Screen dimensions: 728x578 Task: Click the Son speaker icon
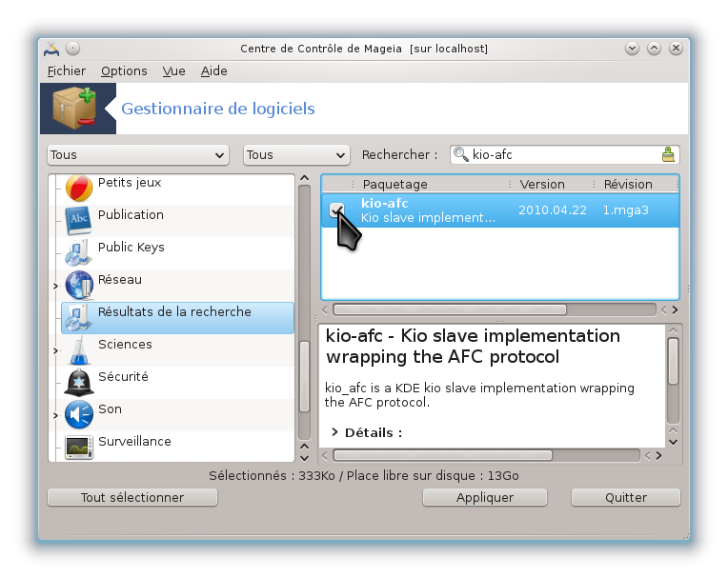(79, 415)
